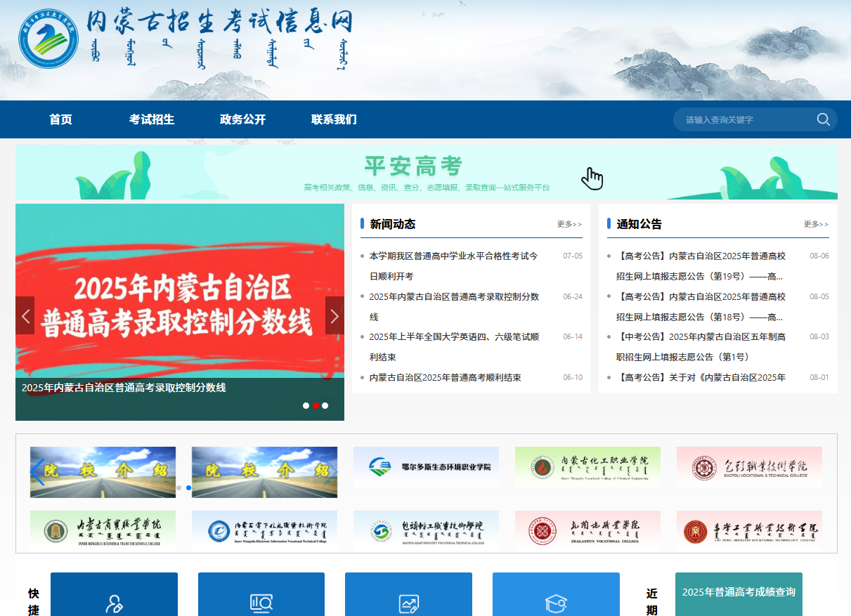Advance the carousel with the right arrow

point(334,316)
